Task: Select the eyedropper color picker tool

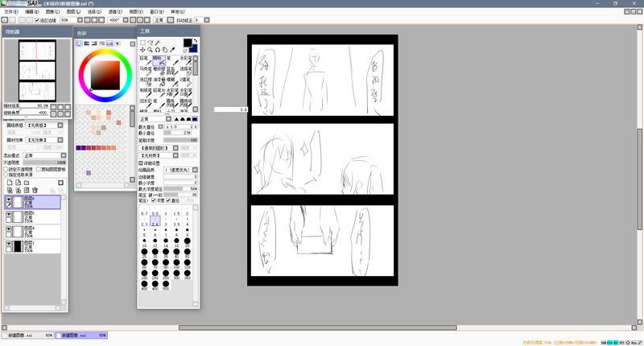Action: click(171, 50)
